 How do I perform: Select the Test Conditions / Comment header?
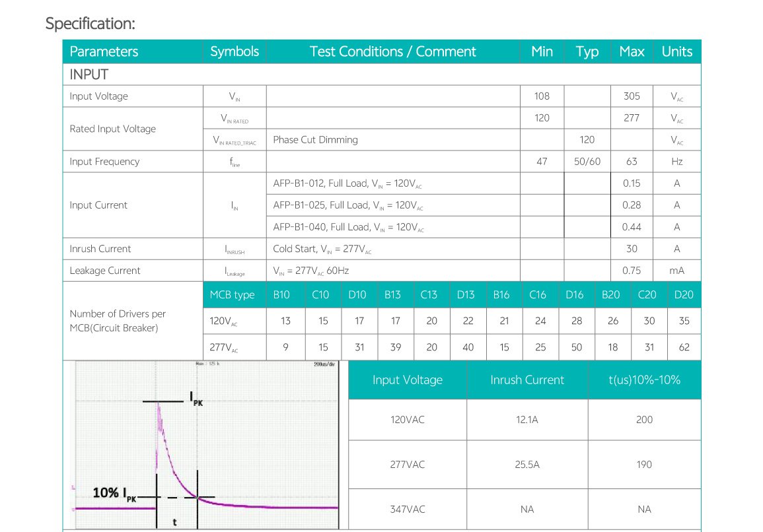392,51
